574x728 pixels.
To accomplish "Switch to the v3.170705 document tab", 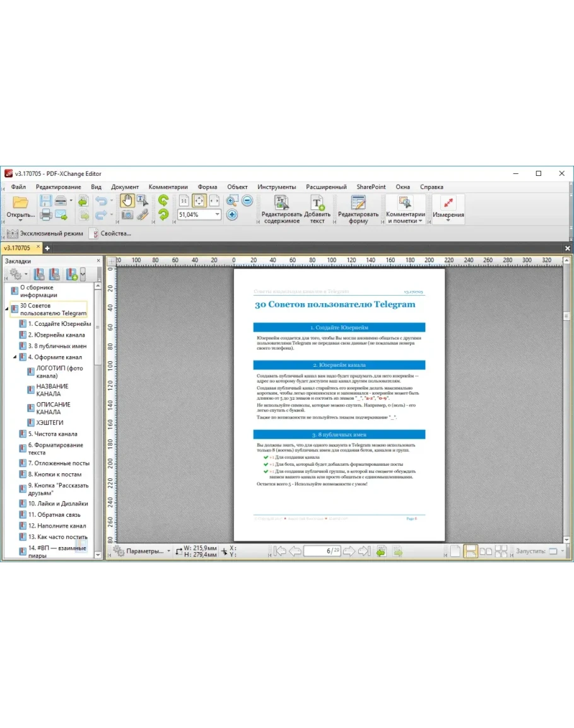I will (x=18, y=248).
